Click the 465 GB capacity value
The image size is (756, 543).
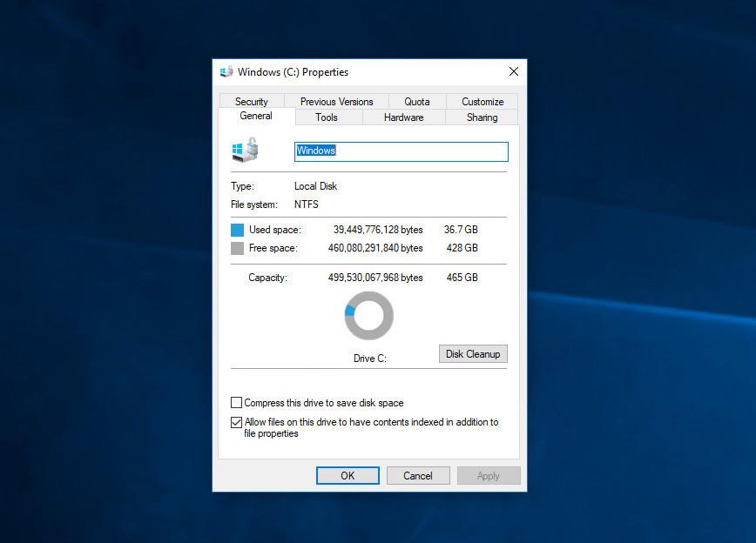pyautogui.click(x=462, y=278)
